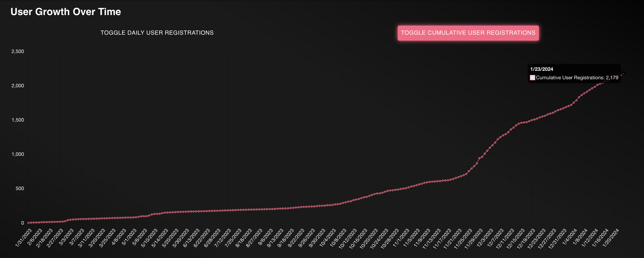This screenshot has height=258, width=644.
Task: Click the first data point at zero
Action: [29, 223]
